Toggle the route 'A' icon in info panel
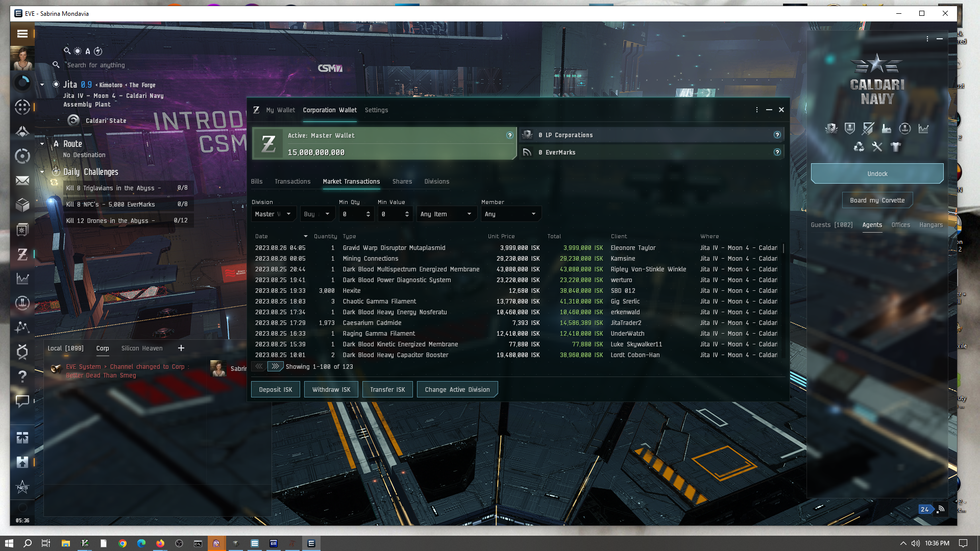This screenshot has width=980, height=551. [x=88, y=51]
